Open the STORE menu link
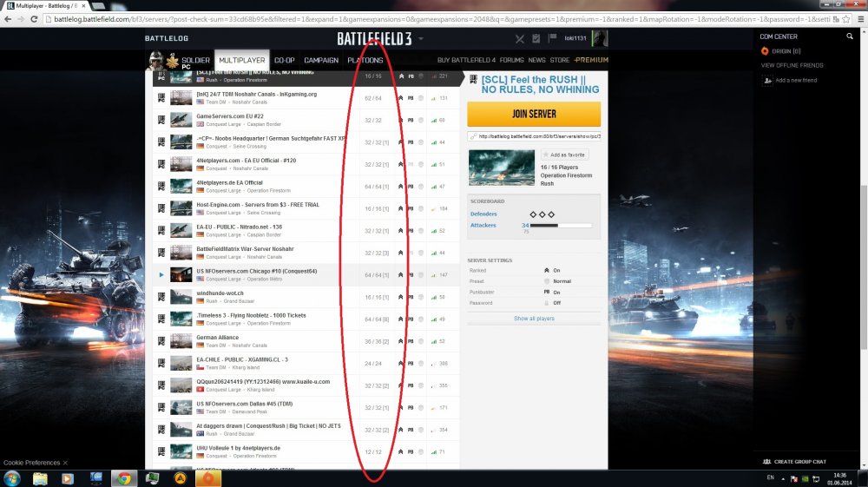Image resolution: width=868 pixels, height=487 pixels. [x=559, y=60]
